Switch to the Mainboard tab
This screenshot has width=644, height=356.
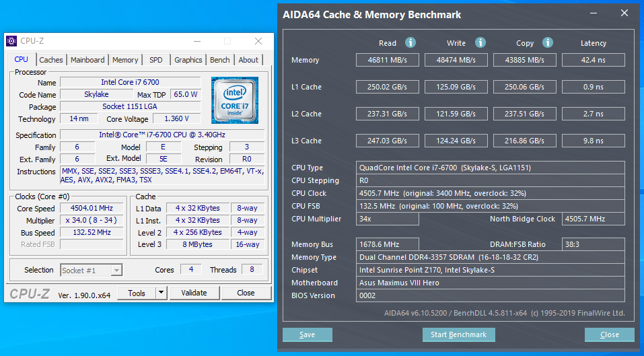click(x=87, y=60)
